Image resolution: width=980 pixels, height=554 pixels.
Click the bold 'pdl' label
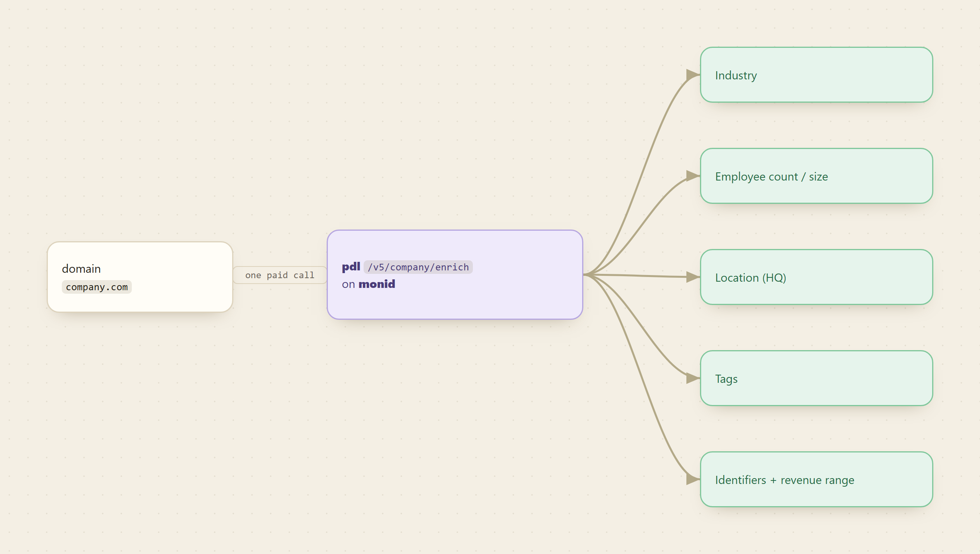[351, 267]
